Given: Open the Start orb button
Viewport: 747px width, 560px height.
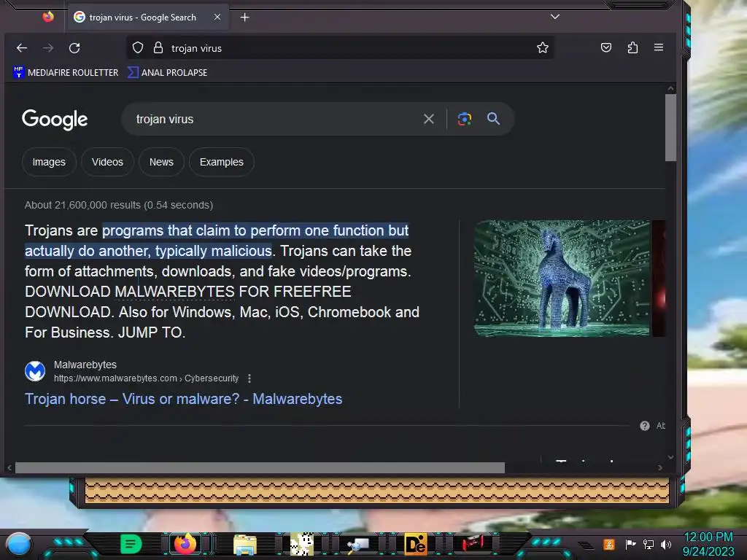Looking at the screenshot, I should pyautogui.click(x=20, y=544).
